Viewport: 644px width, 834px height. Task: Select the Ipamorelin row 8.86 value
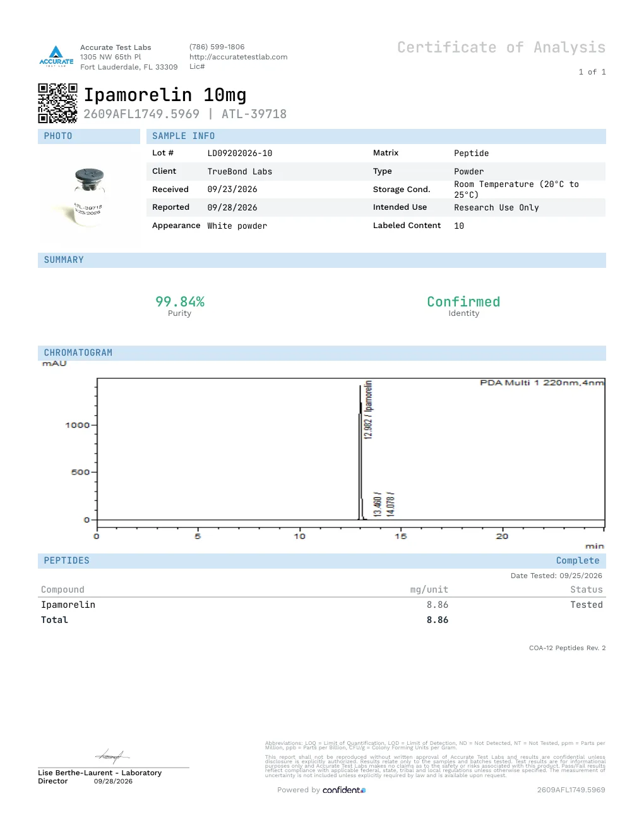[438, 605]
